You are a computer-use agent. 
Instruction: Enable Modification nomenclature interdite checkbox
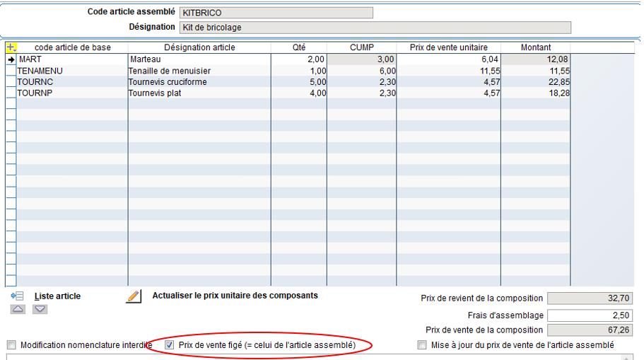click(11, 345)
